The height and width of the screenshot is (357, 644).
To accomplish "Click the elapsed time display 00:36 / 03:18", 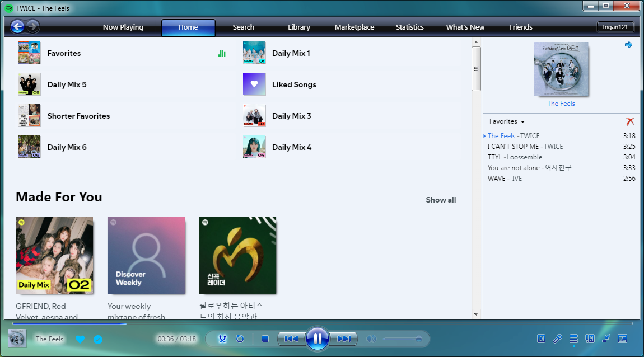I will click(x=177, y=339).
